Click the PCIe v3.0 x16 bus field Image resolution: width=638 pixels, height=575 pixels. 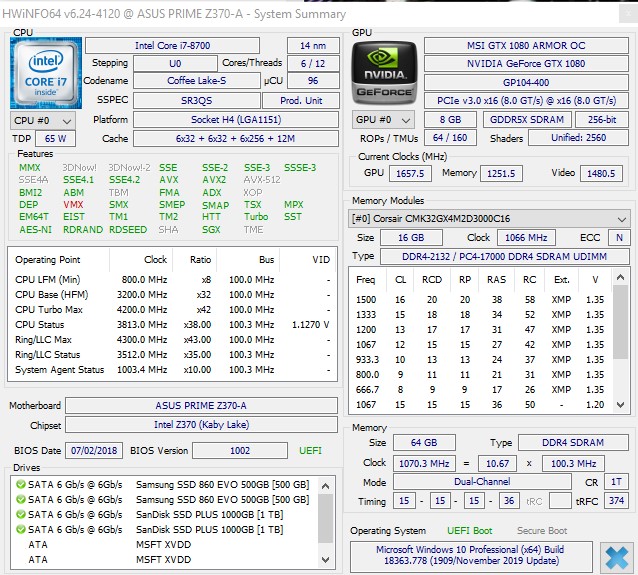[526, 101]
